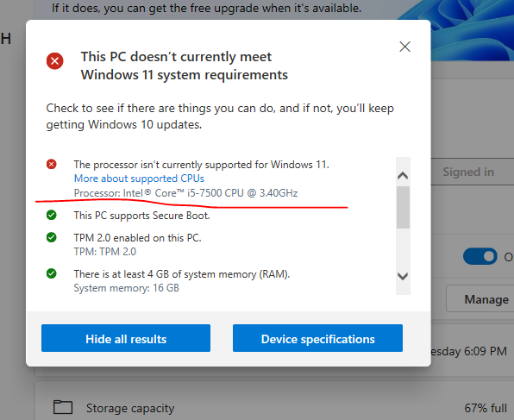
Task: Click green checkmark next to Secure Boot
Action: [52, 215]
